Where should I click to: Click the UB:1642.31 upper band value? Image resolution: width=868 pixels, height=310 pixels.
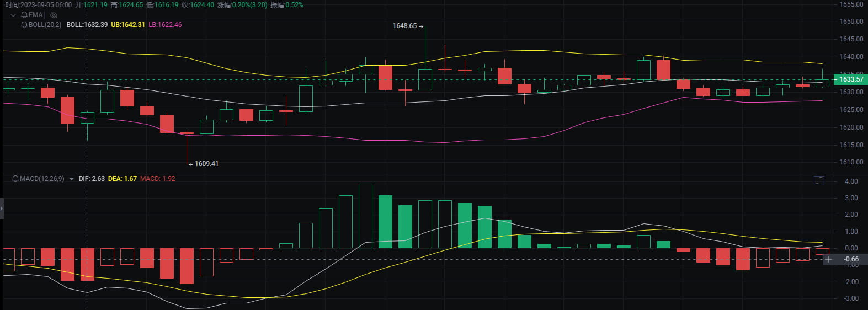tap(128, 25)
